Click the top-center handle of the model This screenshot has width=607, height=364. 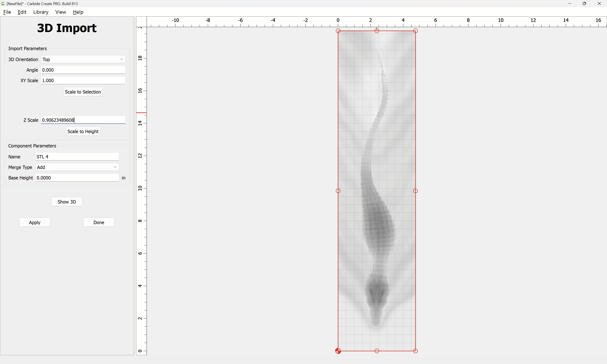tap(377, 31)
